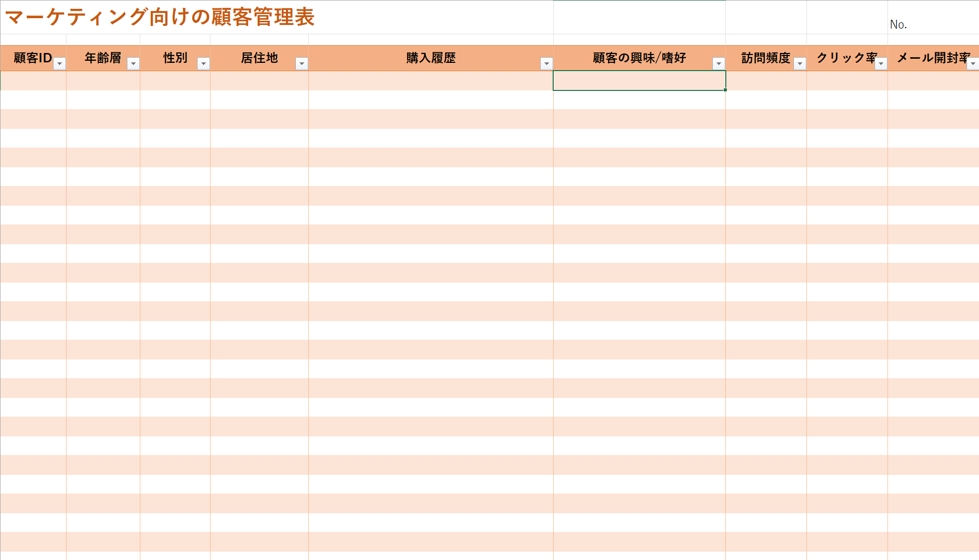
Task: Expand the 購入履歴 filter dropdown arrow
Action: (546, 63)
